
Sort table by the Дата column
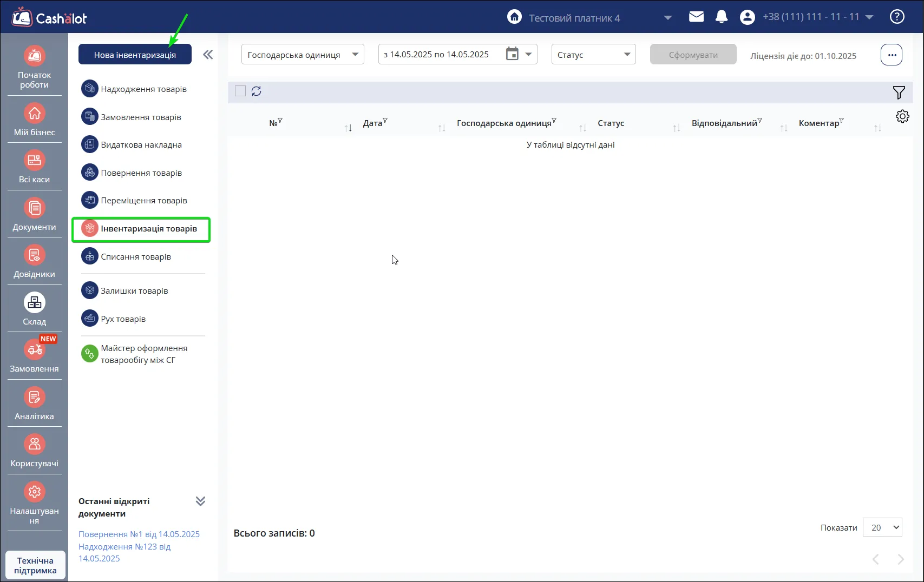(372, 123)
